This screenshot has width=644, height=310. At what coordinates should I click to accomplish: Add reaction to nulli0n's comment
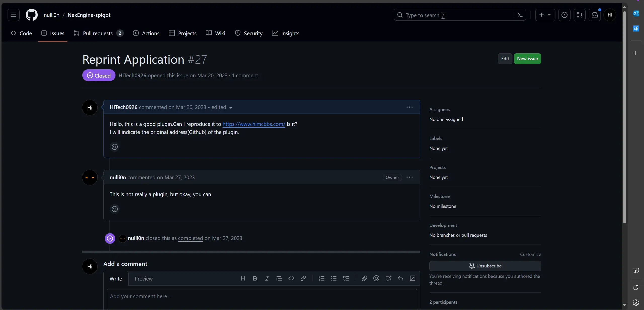tap(115, 209)
